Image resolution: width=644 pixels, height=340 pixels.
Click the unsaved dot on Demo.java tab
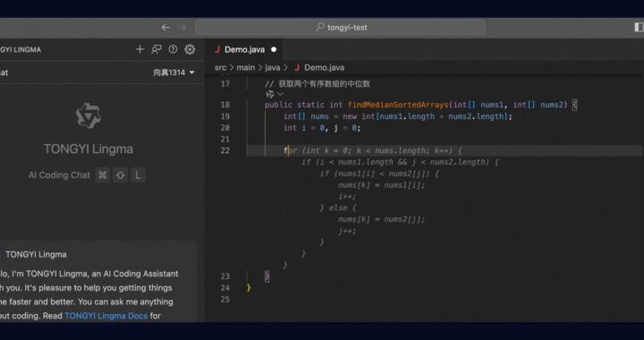point(274,50)
